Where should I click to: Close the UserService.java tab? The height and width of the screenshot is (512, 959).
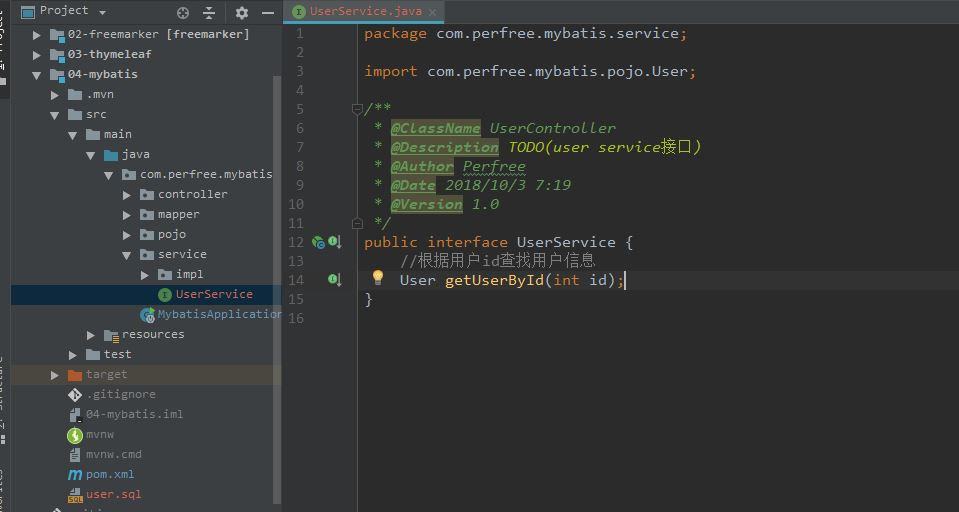pyautogui.click(x=433, y=12)
